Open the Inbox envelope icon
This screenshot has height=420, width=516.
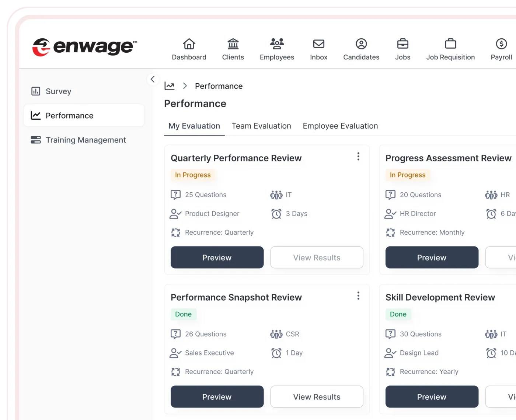pos(318,44)
